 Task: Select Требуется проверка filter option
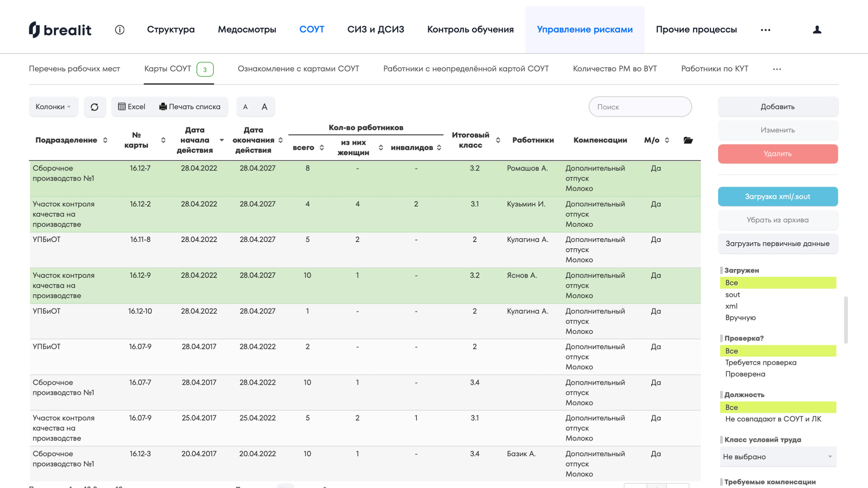tap(760, 363)
